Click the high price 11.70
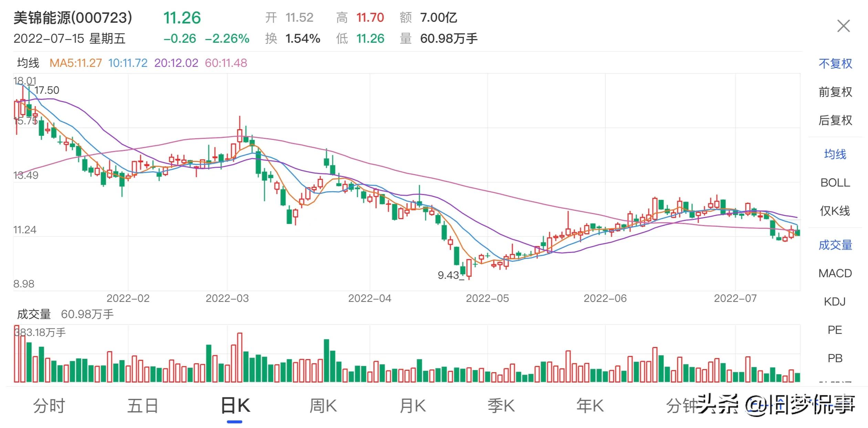This screenshot has width=868, height=428. pyautogui.click(x=370, y=18)
